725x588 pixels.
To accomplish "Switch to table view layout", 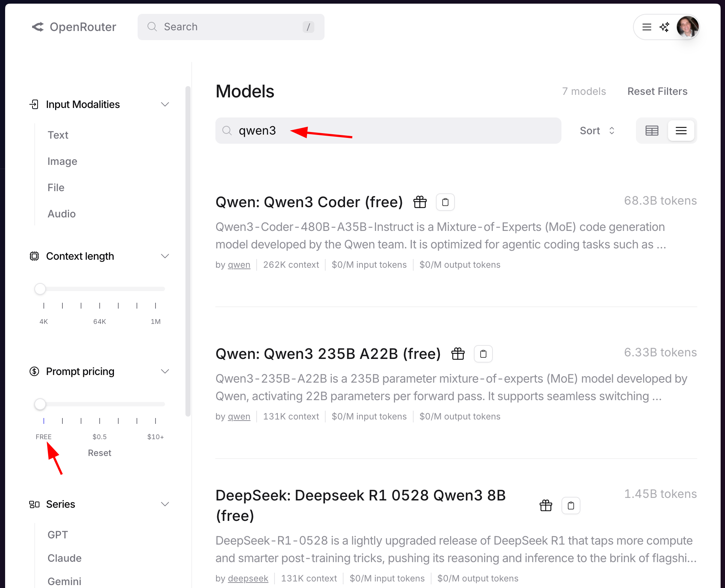I will pos(652,131).
